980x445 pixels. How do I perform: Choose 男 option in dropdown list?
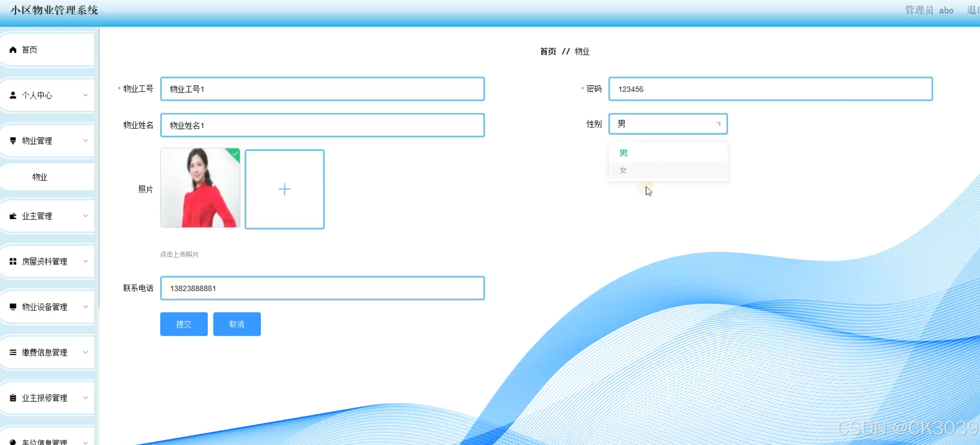pos(623,153)
